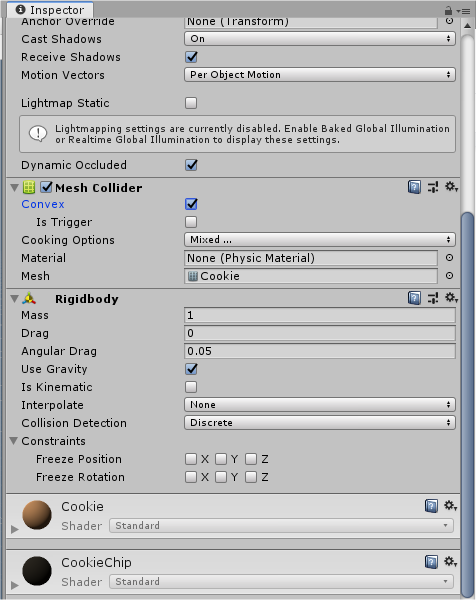
Task: Check Freeze Rotation Z
Action: point(251,477)
